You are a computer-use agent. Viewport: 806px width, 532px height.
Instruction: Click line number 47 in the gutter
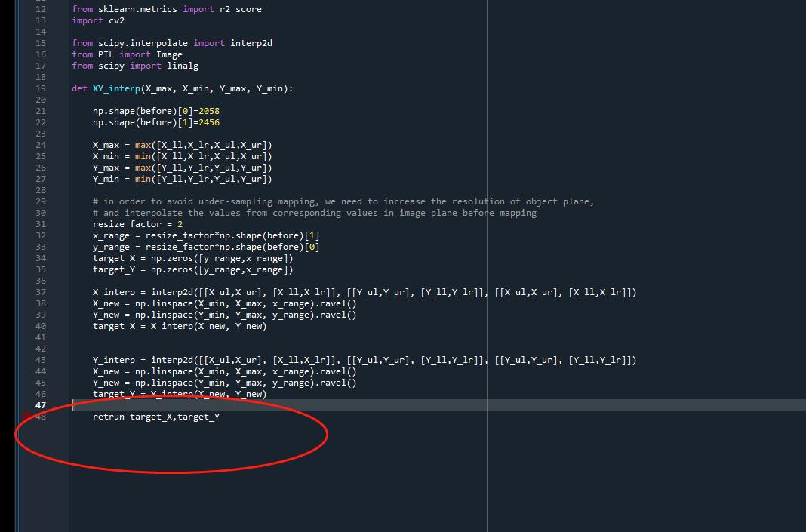41,405
